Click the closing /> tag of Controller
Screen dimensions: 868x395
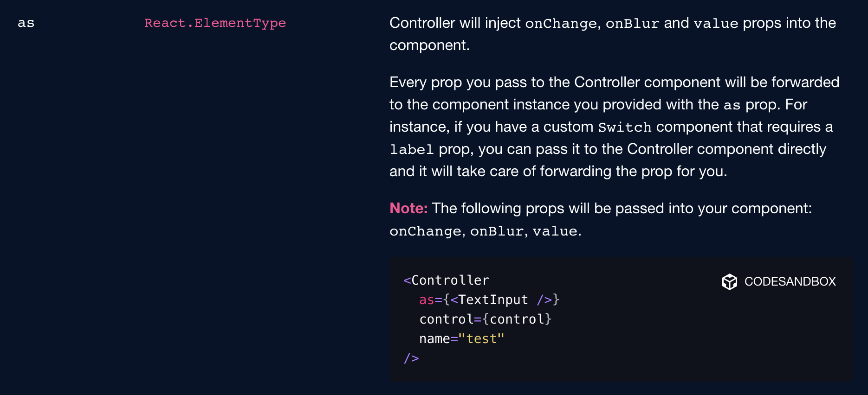point(411,358)
